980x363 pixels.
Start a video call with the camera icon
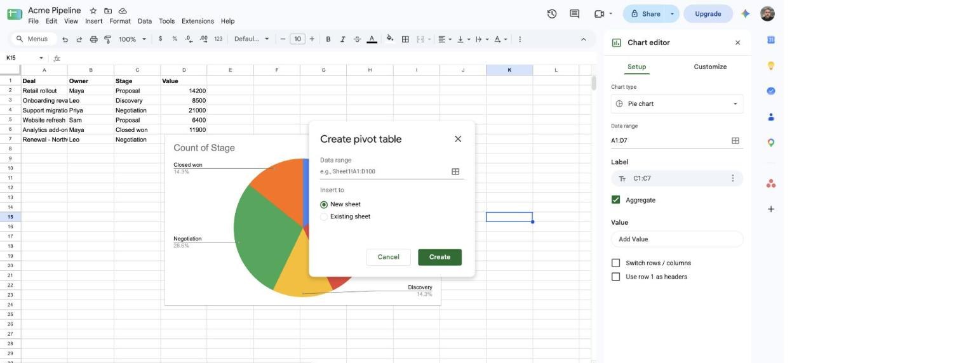tap(599, 13)
